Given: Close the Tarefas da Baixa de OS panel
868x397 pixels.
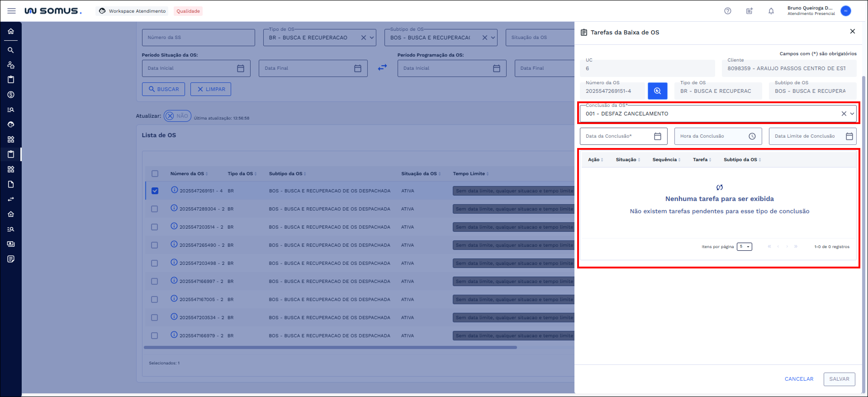Looking at the screenshot, I should pyautogui.click(x=852, y=31).
